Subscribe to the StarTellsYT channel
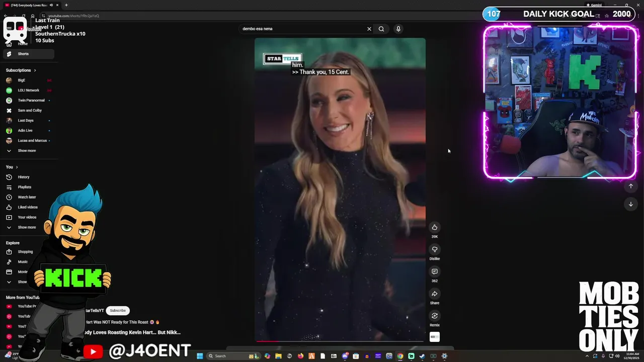This screenshot has width=644, height=362. click(x=118, y=311)
